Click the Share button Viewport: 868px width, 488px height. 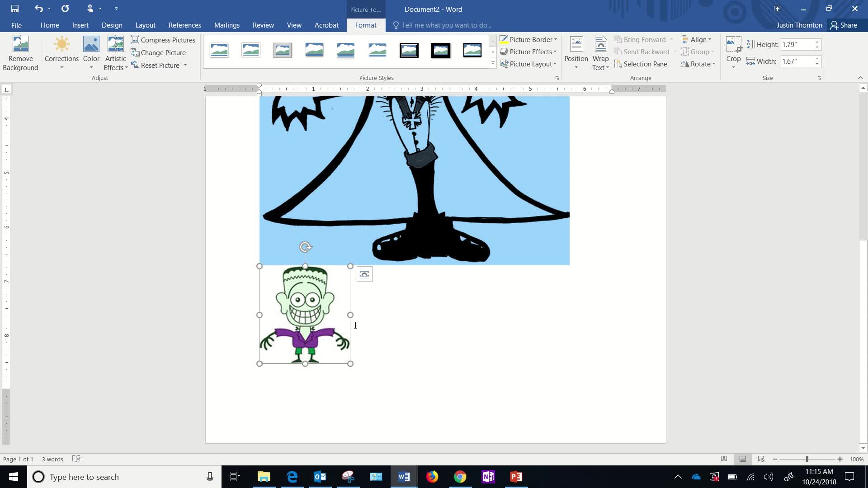click(x=844, y=25)
